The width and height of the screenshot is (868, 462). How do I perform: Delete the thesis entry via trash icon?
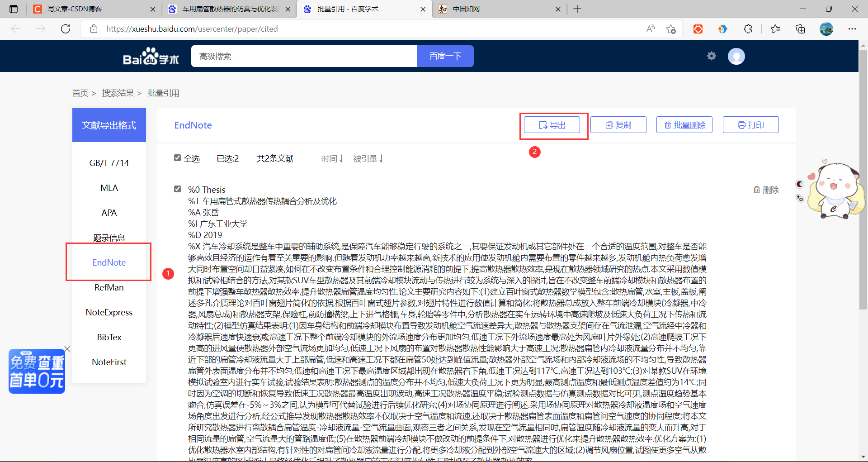click(x=766, y=190)
